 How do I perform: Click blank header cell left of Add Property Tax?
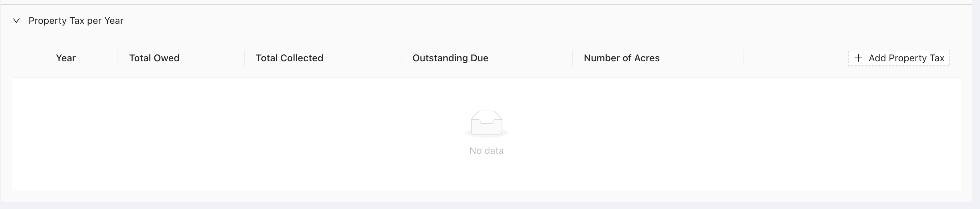click(x=795, y=58)
